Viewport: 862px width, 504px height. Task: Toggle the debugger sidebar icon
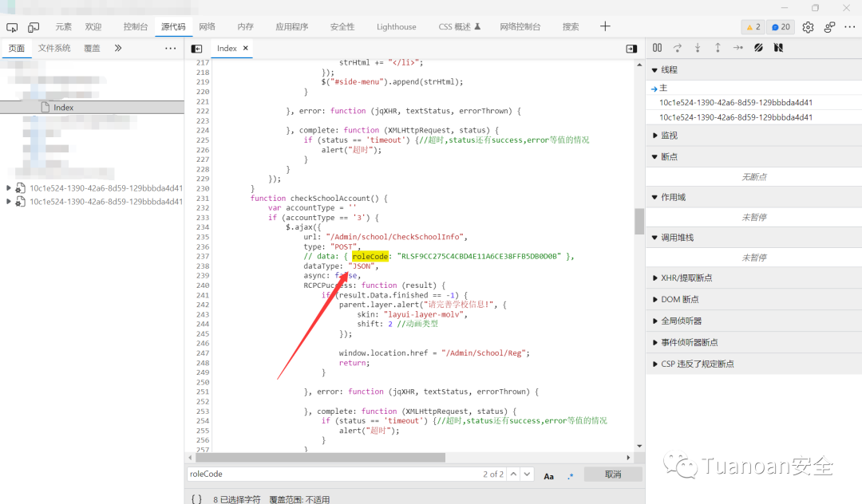click(631, 49)
